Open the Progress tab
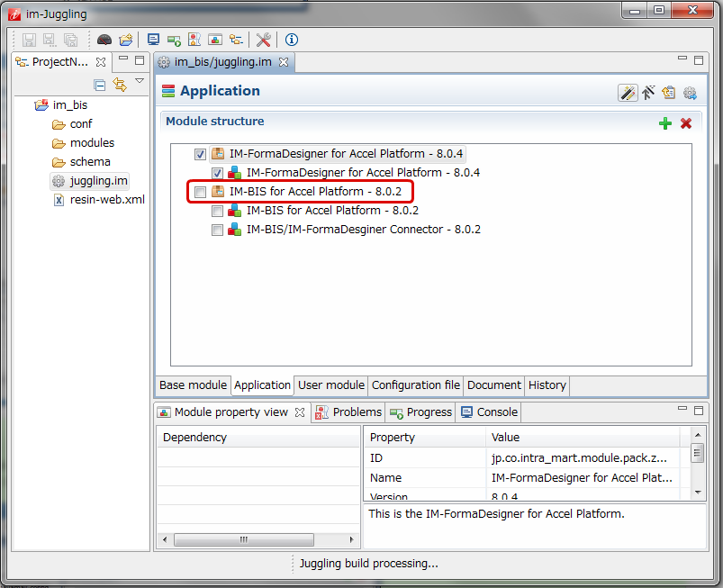Image resolution: width=723 pixels, height=588 pixels. [420, 412]
